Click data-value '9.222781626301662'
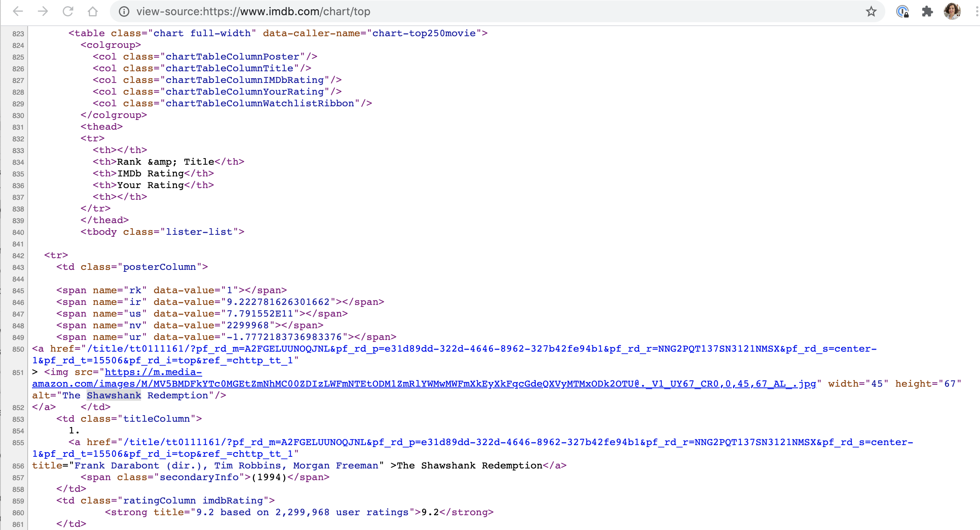The width and height of the screenshot is (980, 530). tap(278, 302)
